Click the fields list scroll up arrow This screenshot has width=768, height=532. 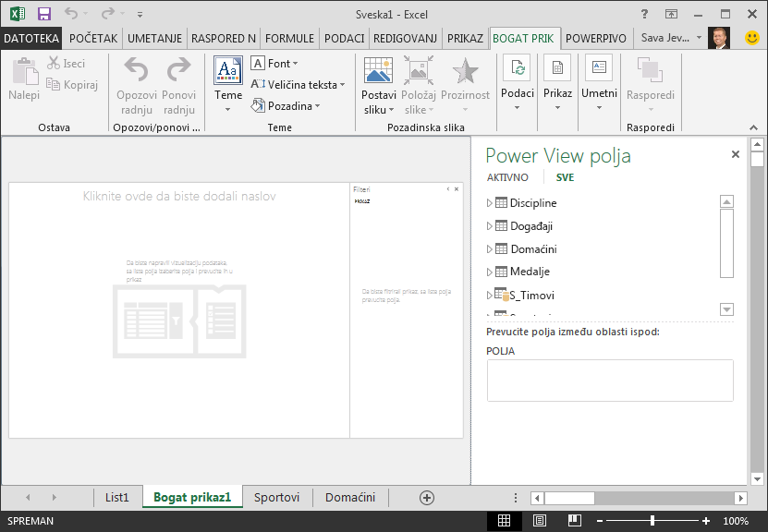726,201
